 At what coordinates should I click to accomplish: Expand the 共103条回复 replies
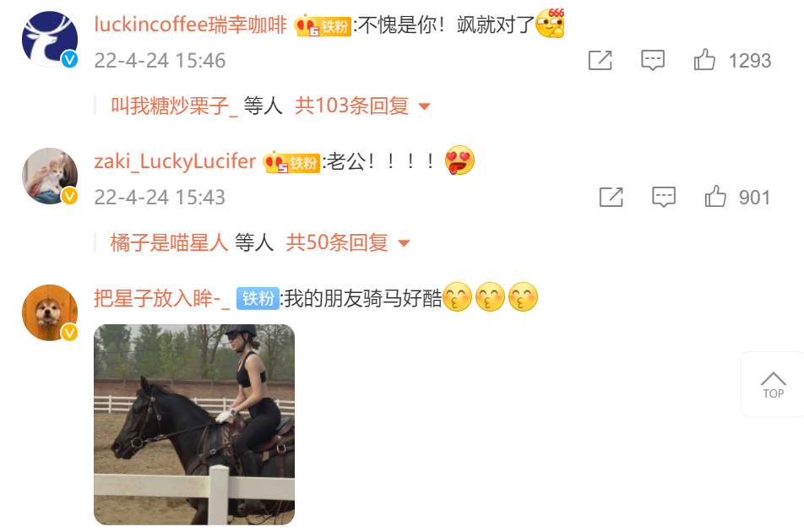[351, 106]
